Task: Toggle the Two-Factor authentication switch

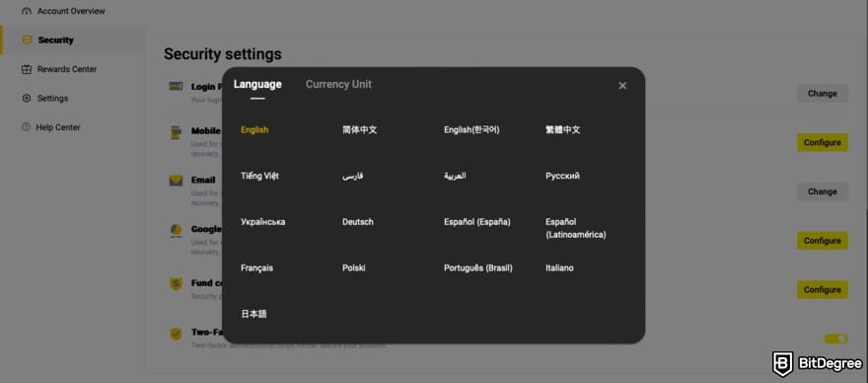Action: [835, 339]
